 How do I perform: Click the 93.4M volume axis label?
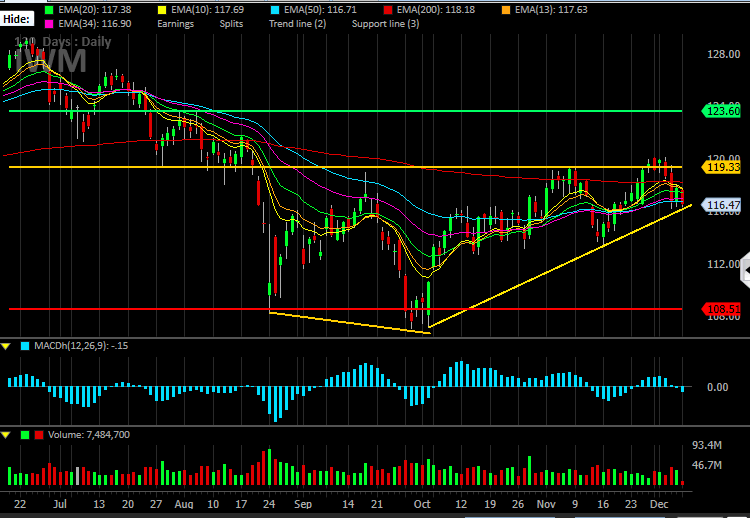706,445
